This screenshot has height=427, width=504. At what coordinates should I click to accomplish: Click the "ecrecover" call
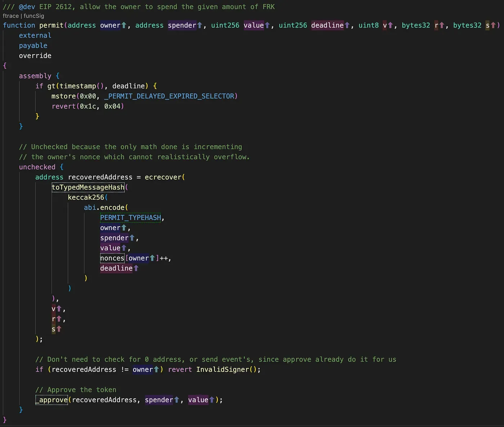(163, 177)
